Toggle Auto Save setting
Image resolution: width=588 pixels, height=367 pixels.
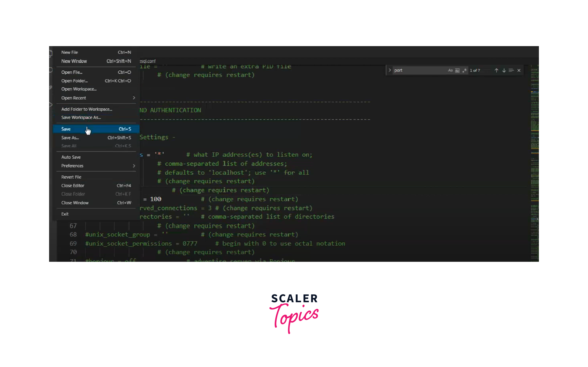tap(71, 157)
